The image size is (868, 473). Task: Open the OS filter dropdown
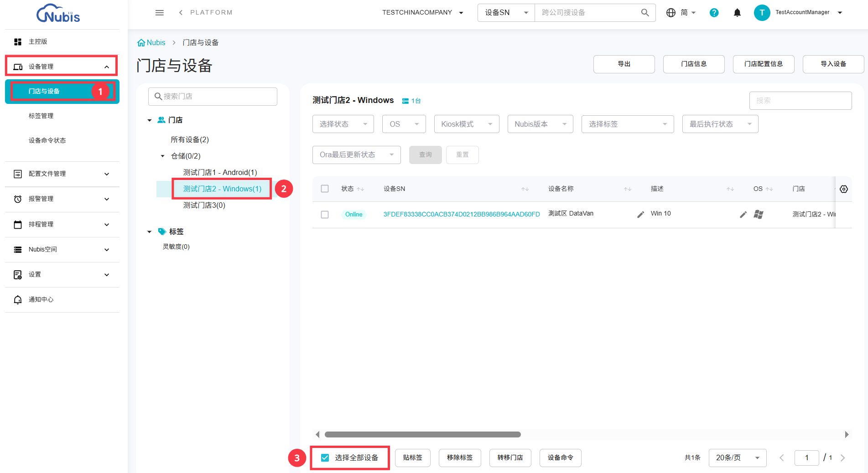404,124
